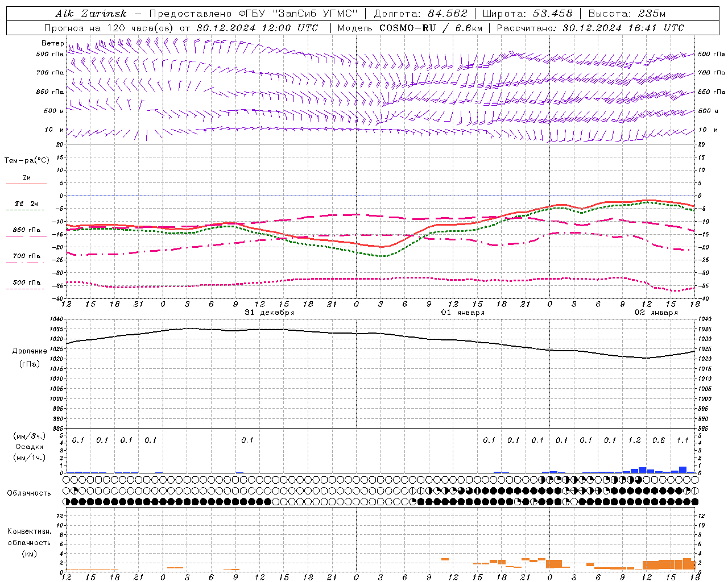Select the model label COSMO-RU / 6.6км
Image resolution: width=728 pixels, height=582 pixels.
431,28
